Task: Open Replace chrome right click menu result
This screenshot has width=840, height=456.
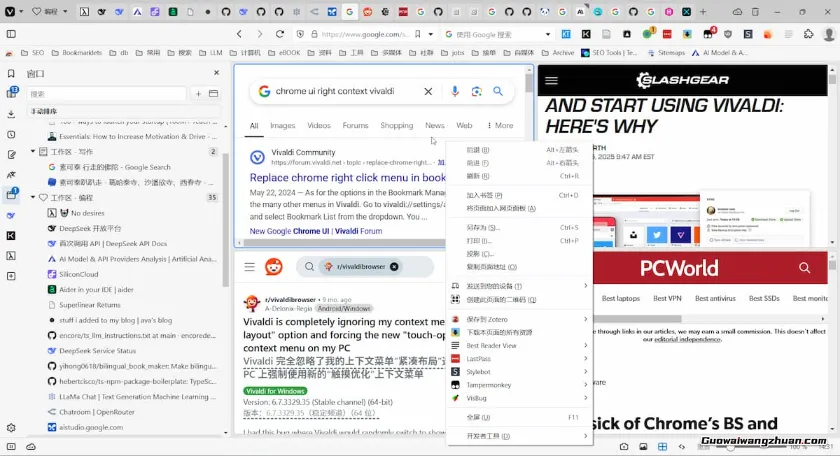Action: 348,177
